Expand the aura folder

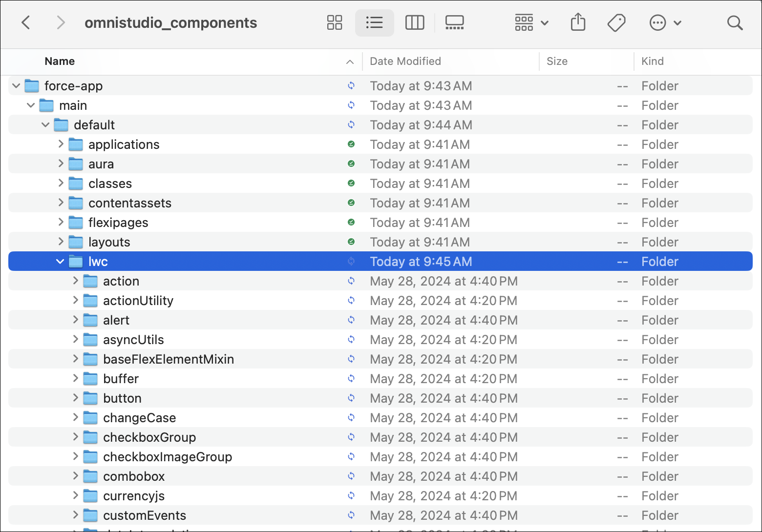pos(60,164)
